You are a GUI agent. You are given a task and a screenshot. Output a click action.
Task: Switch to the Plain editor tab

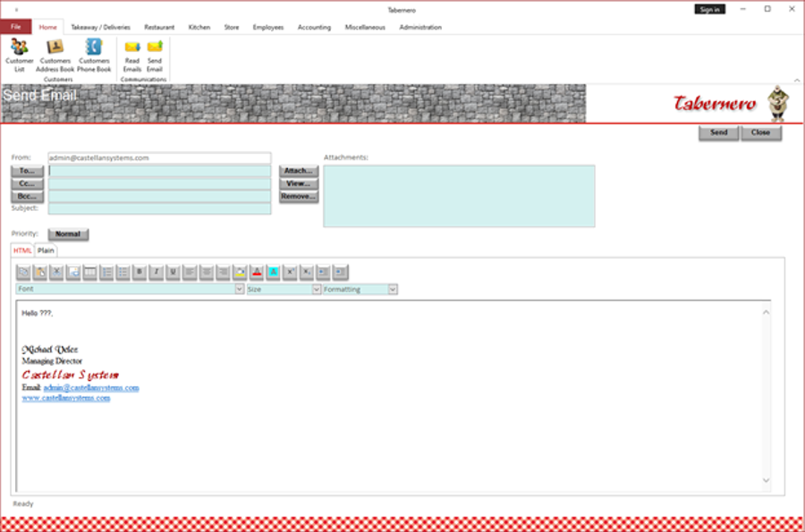(x=46, y=250)
